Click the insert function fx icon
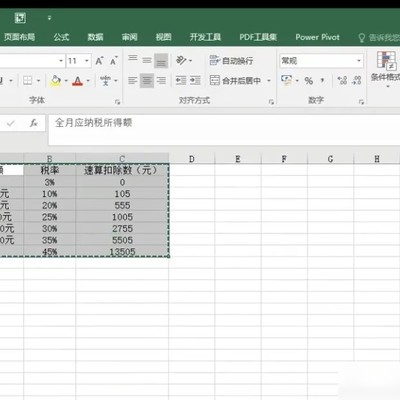 [33, 123]
